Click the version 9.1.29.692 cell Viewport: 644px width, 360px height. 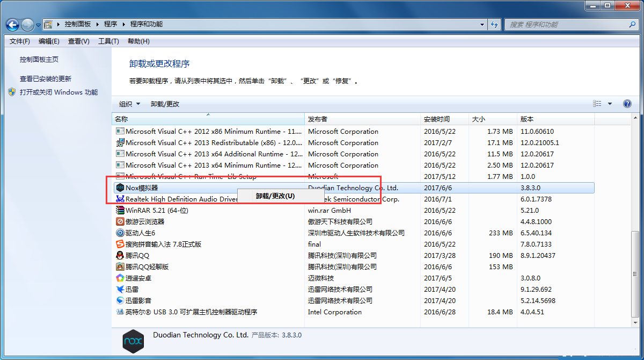click(x=536, y=289)
